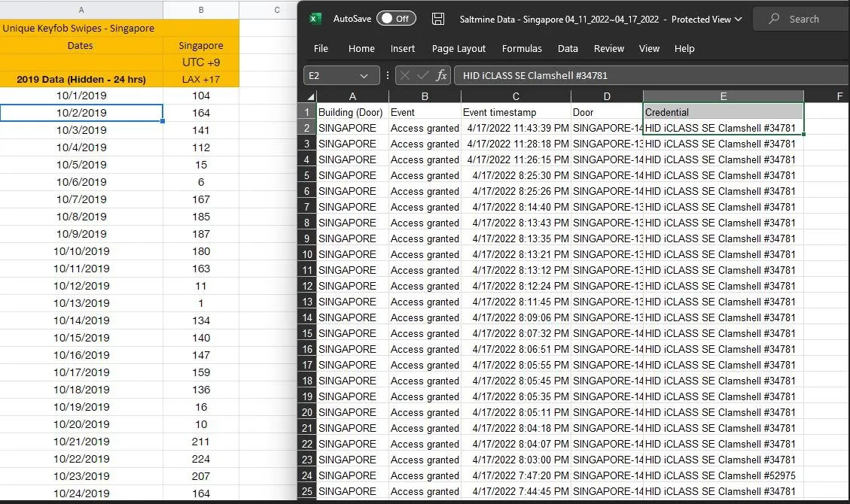This screenshot has height=504, width=850.
Task: Select row 14 header in Excel
Action: pos(307,317)
